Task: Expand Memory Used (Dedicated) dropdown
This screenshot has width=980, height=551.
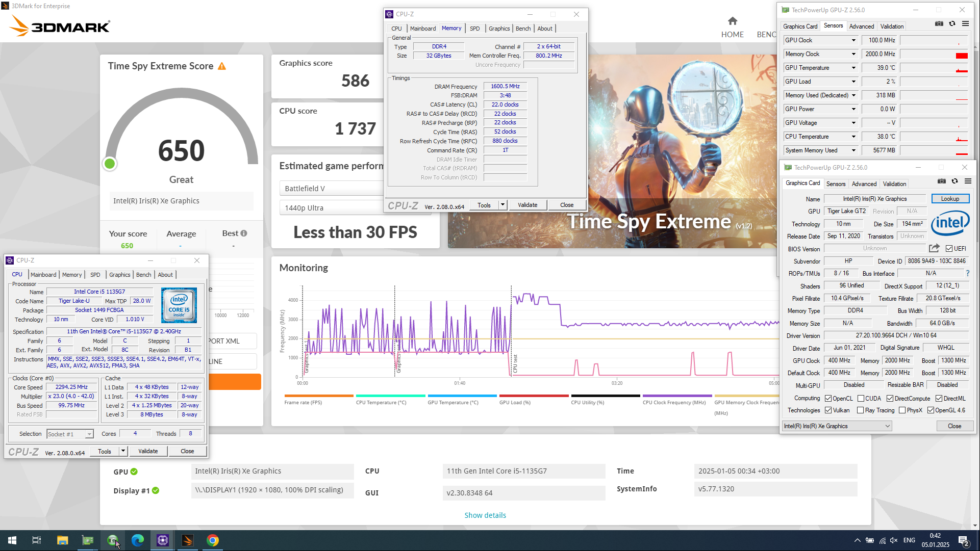Action: pos(853,95)
